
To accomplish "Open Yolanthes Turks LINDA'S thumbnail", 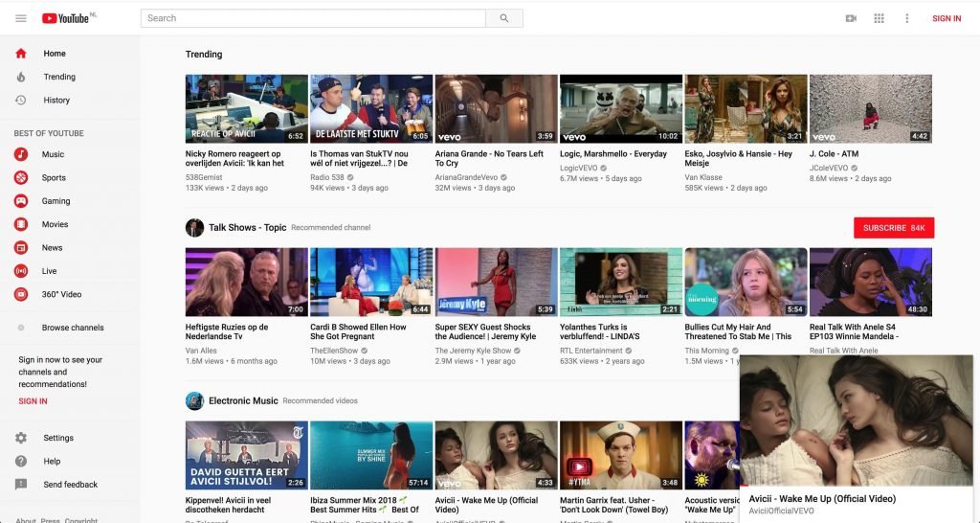I will (620, 283).
